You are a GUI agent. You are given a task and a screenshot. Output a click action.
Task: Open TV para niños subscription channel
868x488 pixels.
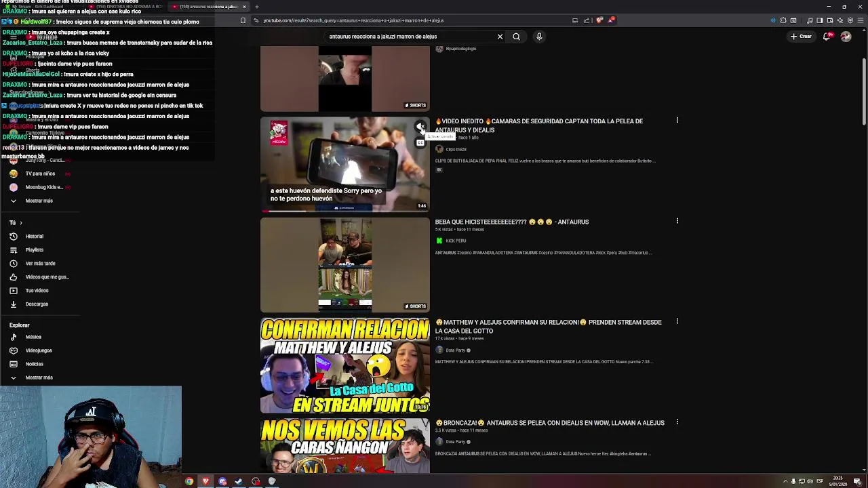[x=39, y=174]
